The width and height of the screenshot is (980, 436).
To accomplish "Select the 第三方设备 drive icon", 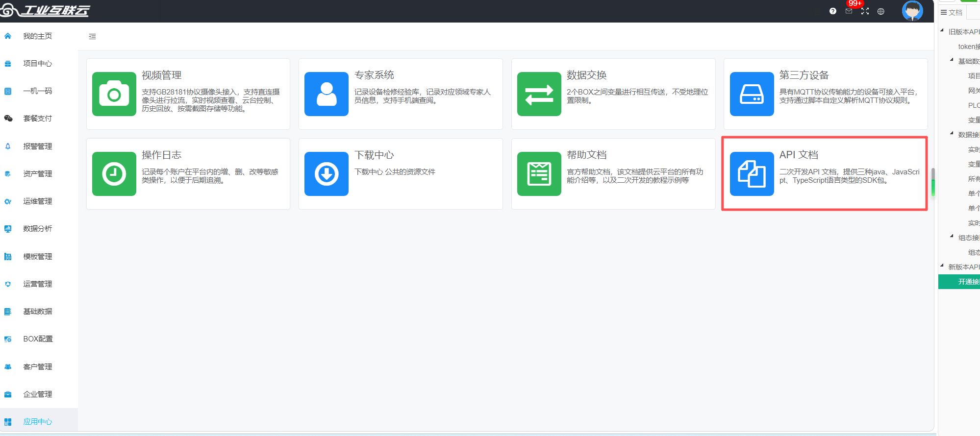I will click(x=751, y=94).
